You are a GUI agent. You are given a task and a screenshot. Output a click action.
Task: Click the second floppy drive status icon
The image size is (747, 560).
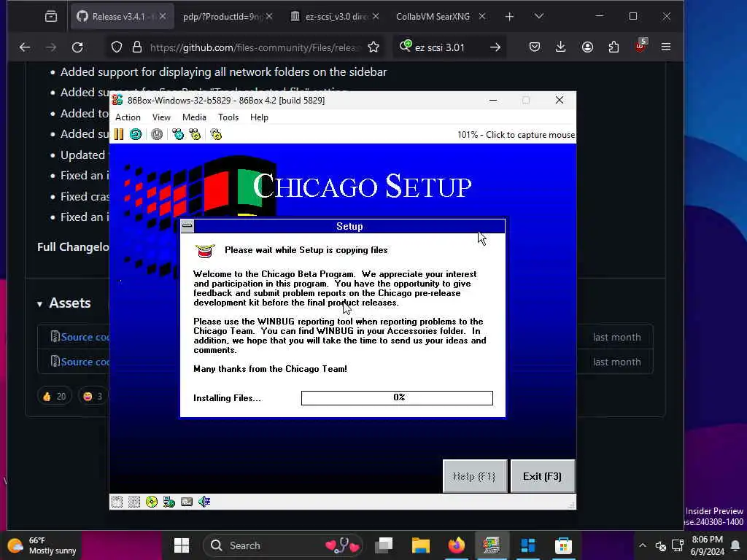(x=134, y=502)
